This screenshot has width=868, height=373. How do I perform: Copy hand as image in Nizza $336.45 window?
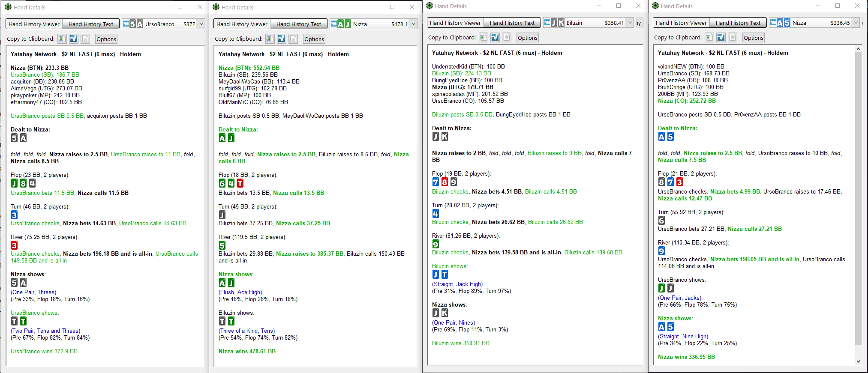709,38
